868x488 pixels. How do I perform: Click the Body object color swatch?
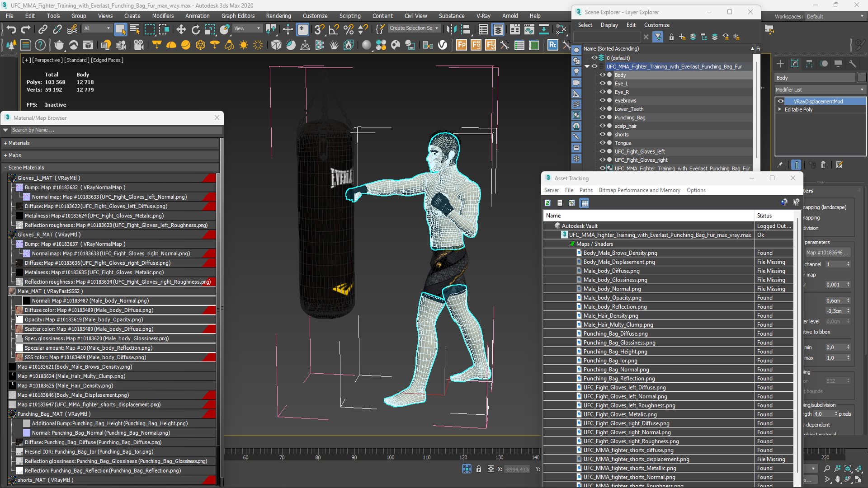862,78
